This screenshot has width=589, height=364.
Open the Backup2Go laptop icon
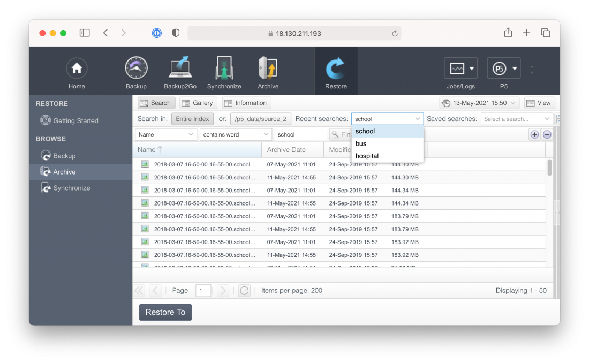(x=180, y=73)
